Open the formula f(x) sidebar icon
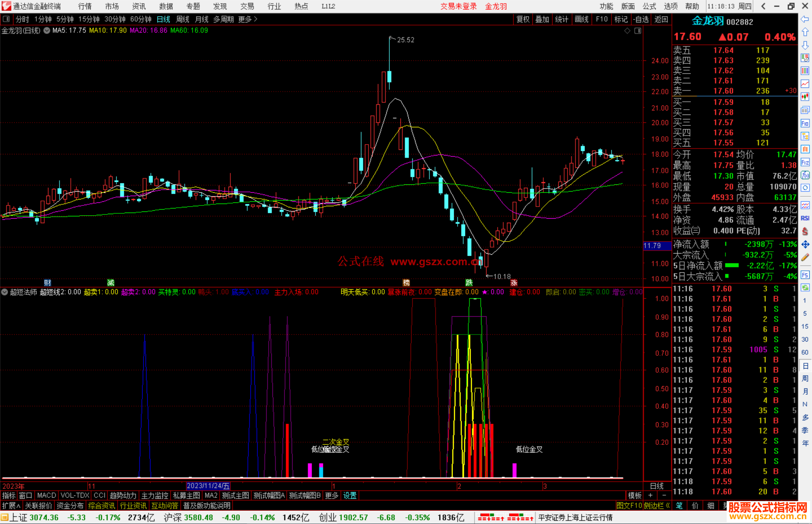Screen dimensions: 812x524 [805, 175]
